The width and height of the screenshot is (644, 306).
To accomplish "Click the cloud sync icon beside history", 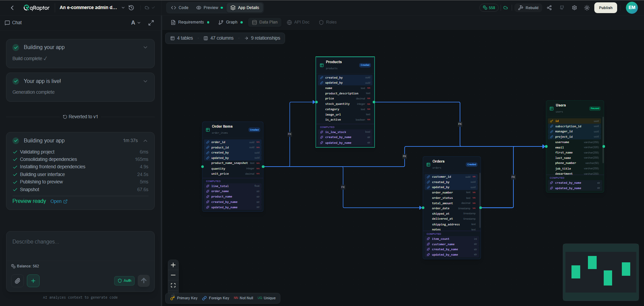I will [x=147, y=8].
